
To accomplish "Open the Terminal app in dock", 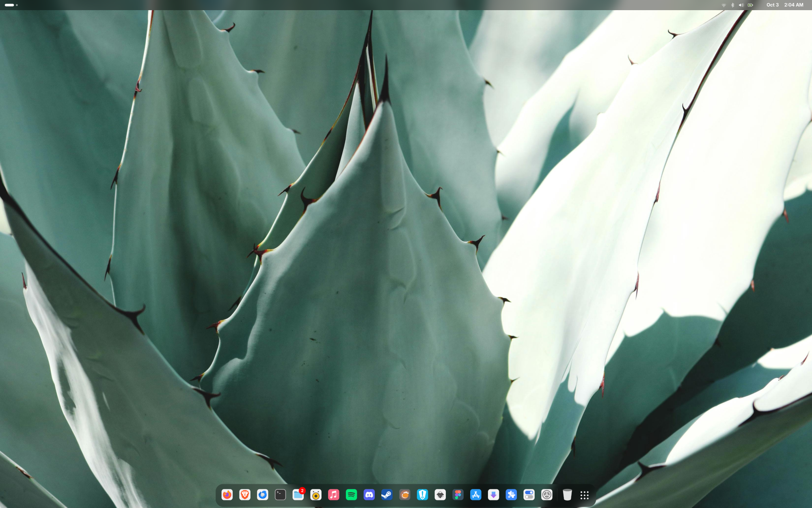I will tap(280, 495).
